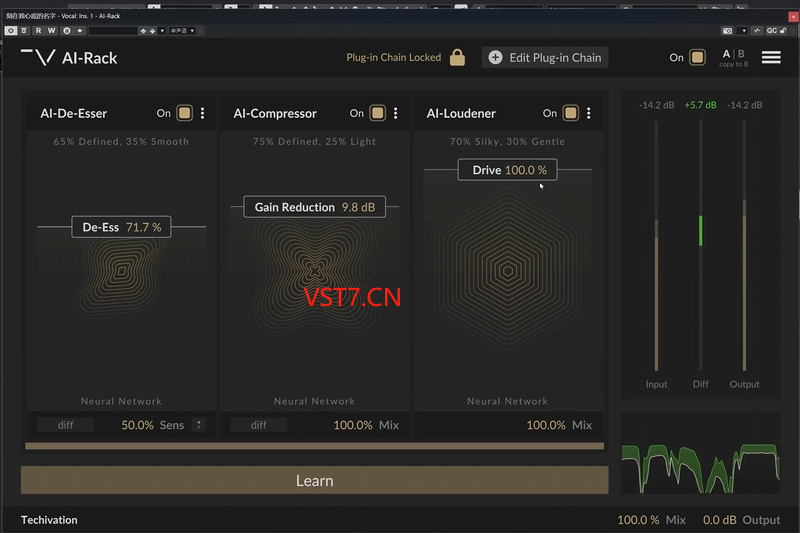Toggle AI-Loudener On switch
800x533 pixels.
[570, 113]
